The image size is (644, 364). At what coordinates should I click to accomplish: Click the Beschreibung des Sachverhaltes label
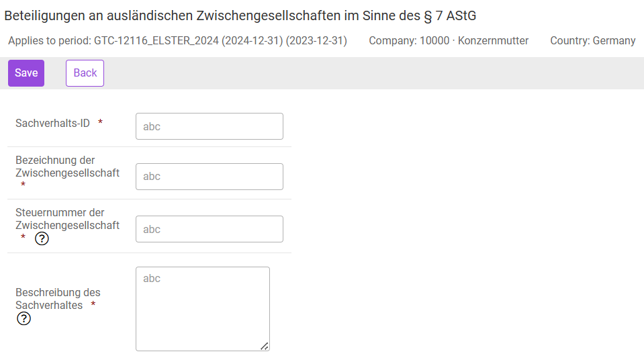[58, 299]
